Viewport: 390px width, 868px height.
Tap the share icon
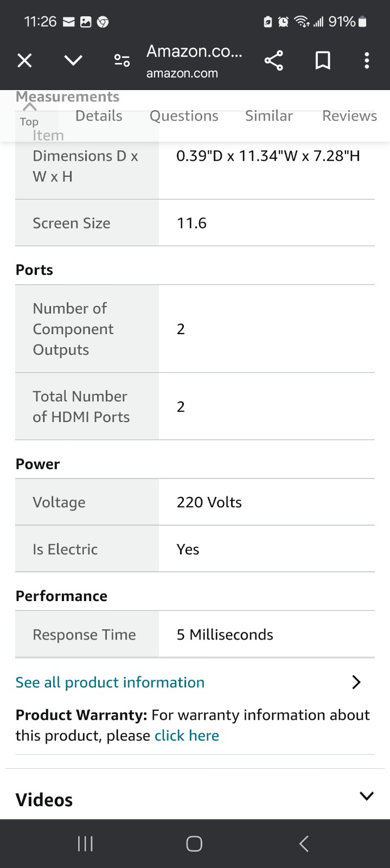pyautogui.click(x=274, y=60)
